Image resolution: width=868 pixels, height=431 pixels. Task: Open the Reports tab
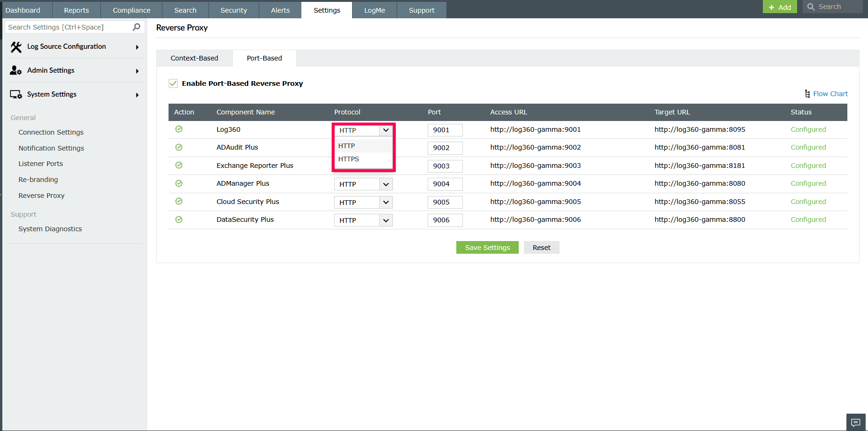[77, 10]
